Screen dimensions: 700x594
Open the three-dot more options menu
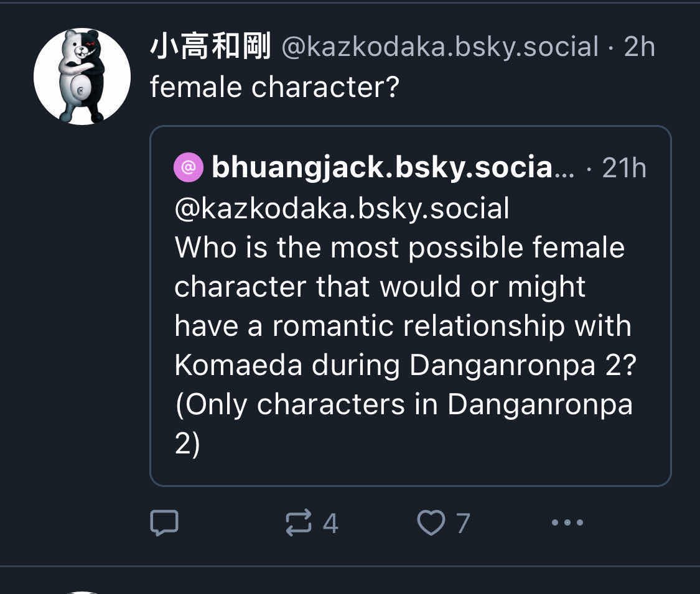pos(567,523)
